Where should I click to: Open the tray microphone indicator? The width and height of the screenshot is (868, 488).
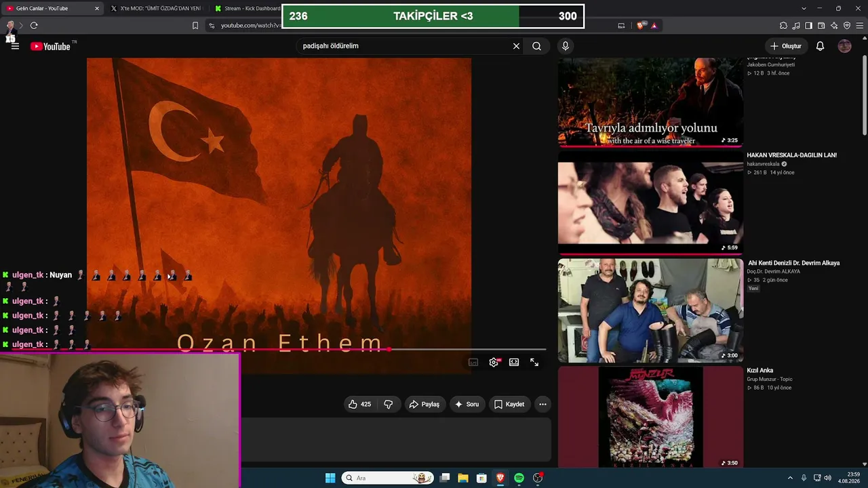coord(804,478)
